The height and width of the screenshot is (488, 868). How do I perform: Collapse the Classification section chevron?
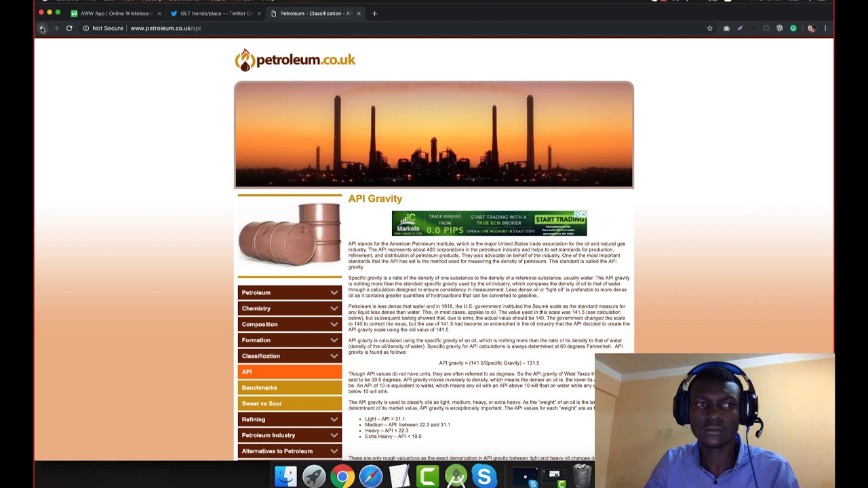point(334,356)
